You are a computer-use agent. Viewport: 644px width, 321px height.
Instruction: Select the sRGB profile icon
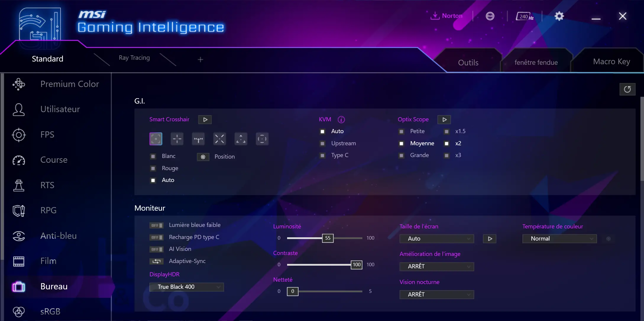18,311
